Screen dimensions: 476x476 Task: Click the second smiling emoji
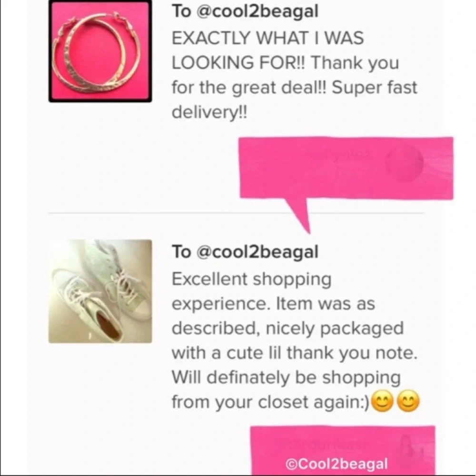click(408, 401)
